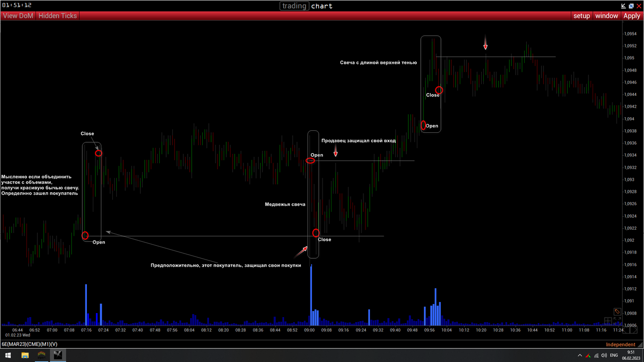Click the orange Independent link-mode label
This screenshot has width=644, height=362.
click(x=621, y=345)
